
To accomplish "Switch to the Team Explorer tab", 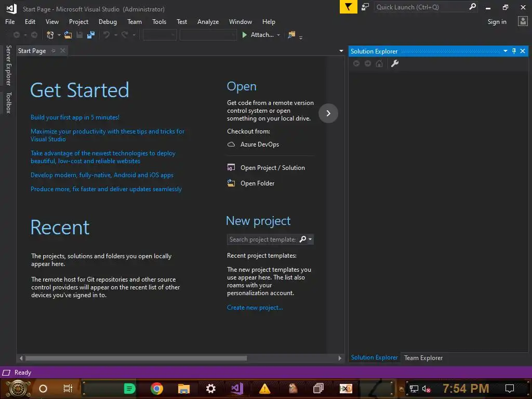I will (423, 357).
